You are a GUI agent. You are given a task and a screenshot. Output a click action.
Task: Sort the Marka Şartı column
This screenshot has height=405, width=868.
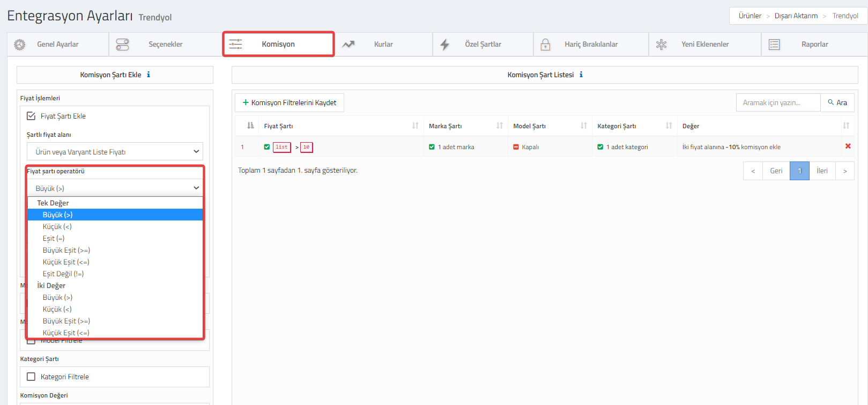click(500, 126)
